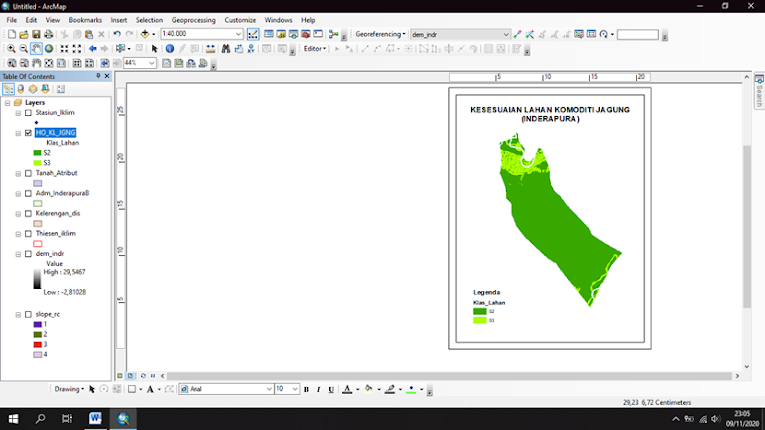
Task: Open the Selection menu
Action: (x=149, y=20)
